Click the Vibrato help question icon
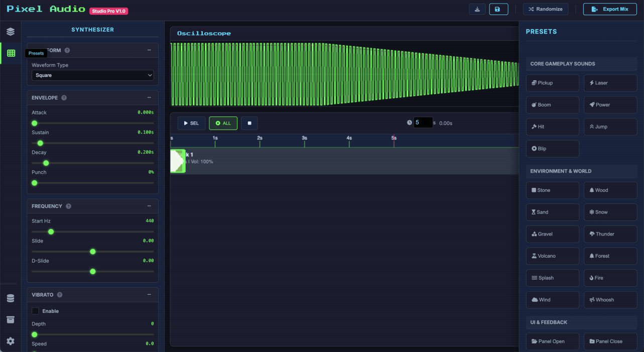Screen dimensions: 644x352 tap(59, 295)
